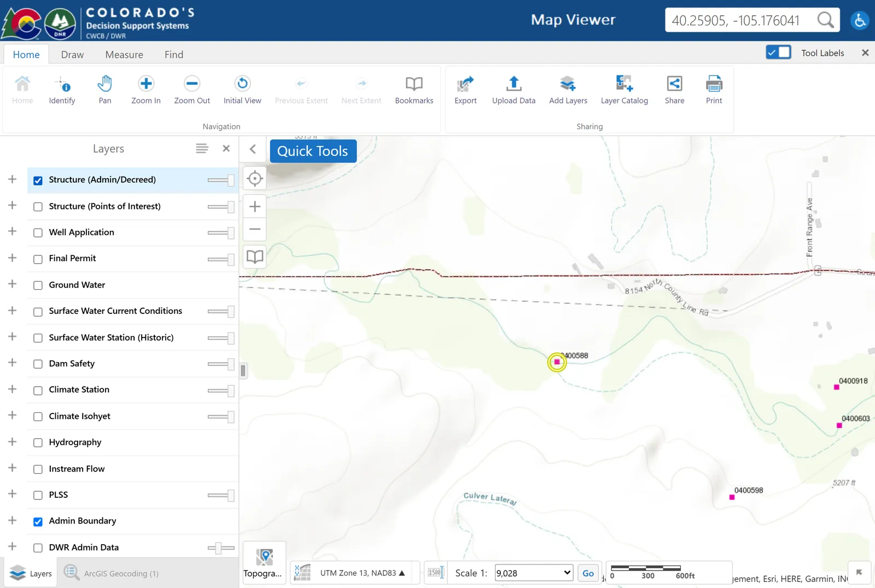Click the Go scale button
Viewport: 875px width, 588px height.
tap(588, 573)
